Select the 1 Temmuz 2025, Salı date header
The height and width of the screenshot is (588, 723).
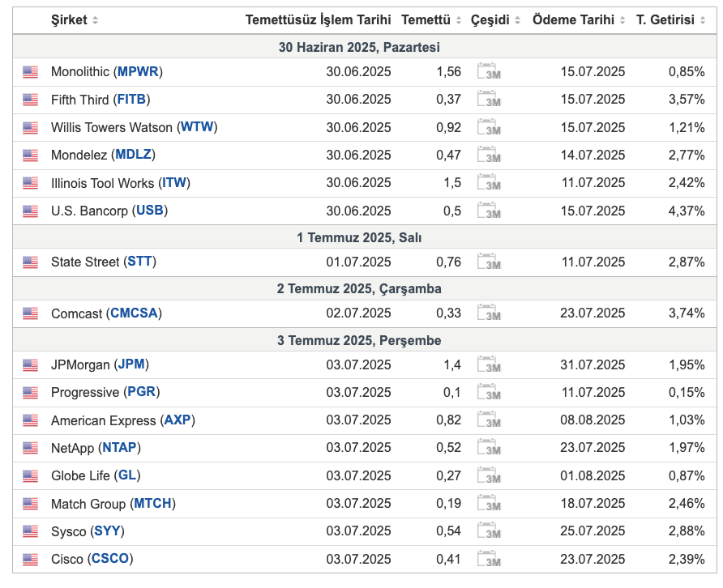click(x=359, y=237)
